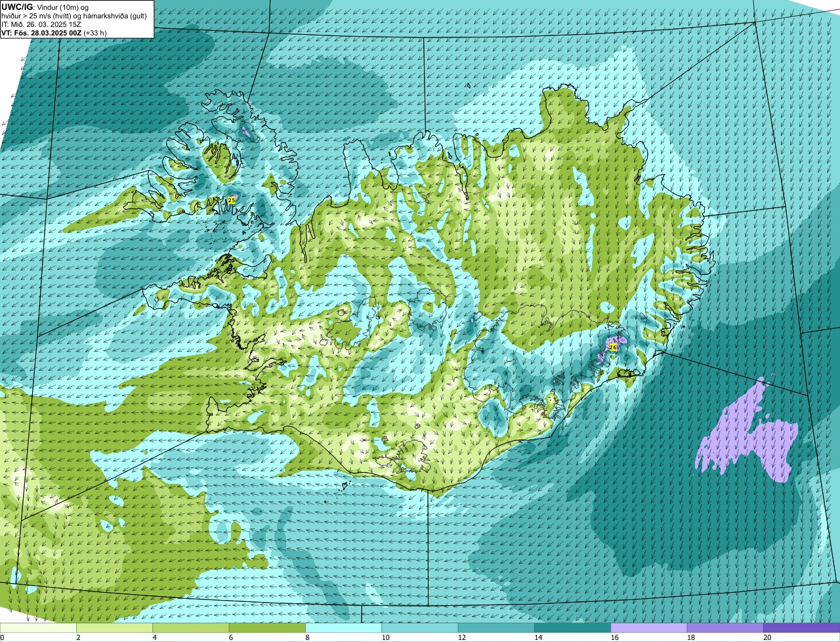Click the legend tick label "10"
The height and width of the screenshot is (642, 840).
pos(385,637)
